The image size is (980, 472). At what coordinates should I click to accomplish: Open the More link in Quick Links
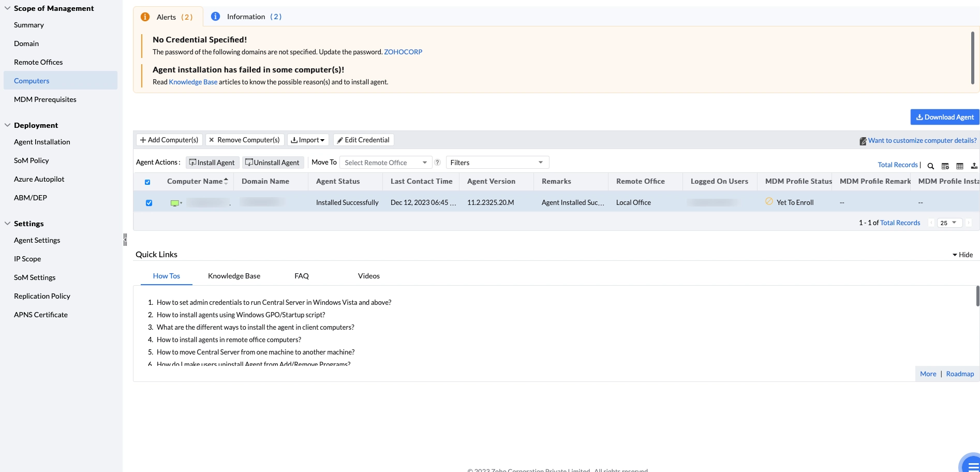pyautogui.click(x=928, y=374)
